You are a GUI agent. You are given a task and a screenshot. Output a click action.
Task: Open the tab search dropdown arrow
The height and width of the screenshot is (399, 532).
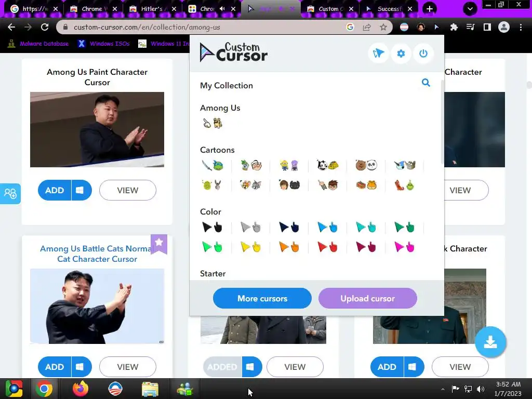pyautogui.click(x=470, y=9)
